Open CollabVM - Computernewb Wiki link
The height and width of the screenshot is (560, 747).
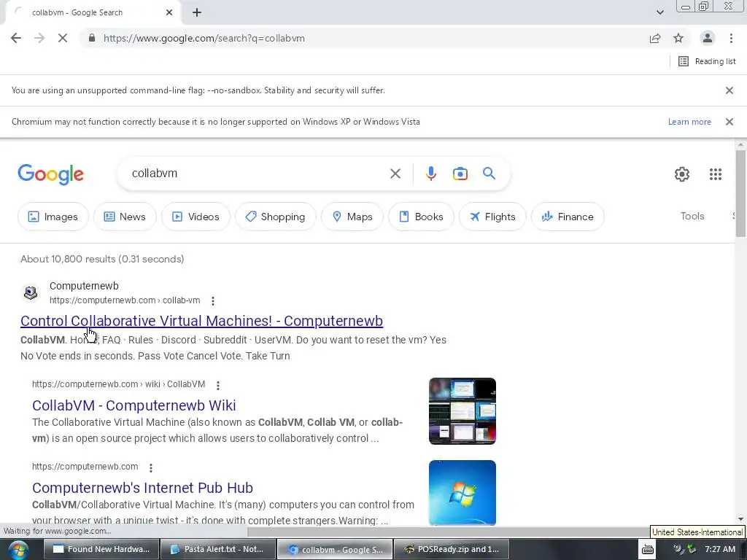[x=134, y=405]
